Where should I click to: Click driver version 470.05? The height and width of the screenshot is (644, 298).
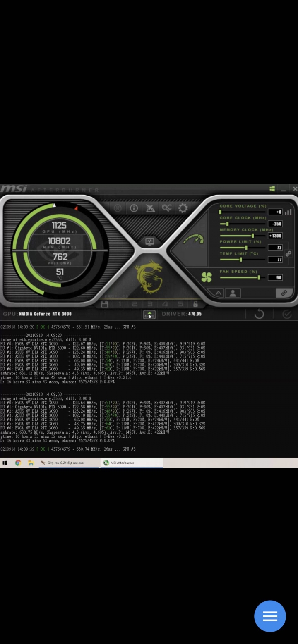coord(195,314)
